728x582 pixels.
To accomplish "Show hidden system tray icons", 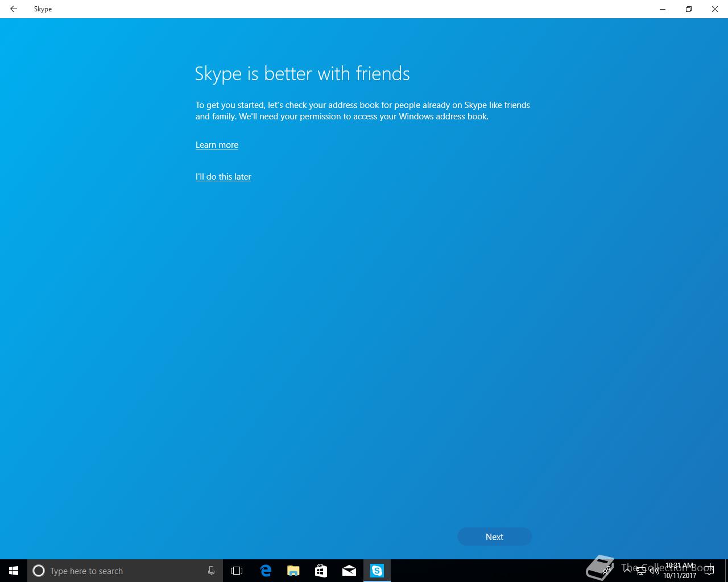I will [x=627, y=571].
